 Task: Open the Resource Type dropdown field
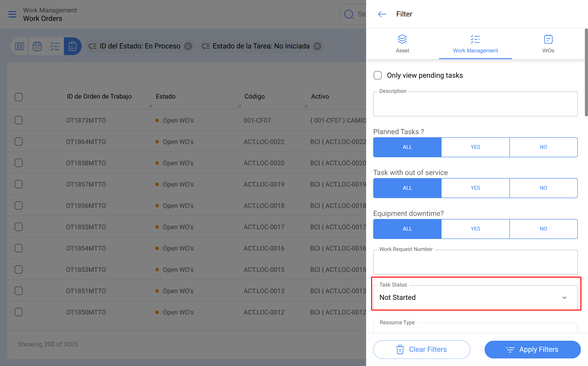tap(475, 329)
